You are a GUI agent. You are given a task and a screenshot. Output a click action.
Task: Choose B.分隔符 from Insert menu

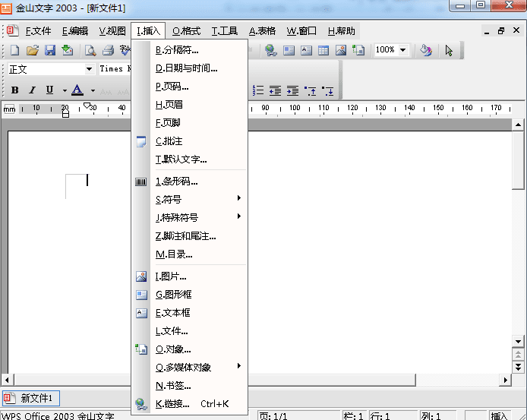(x=191, y=50)
